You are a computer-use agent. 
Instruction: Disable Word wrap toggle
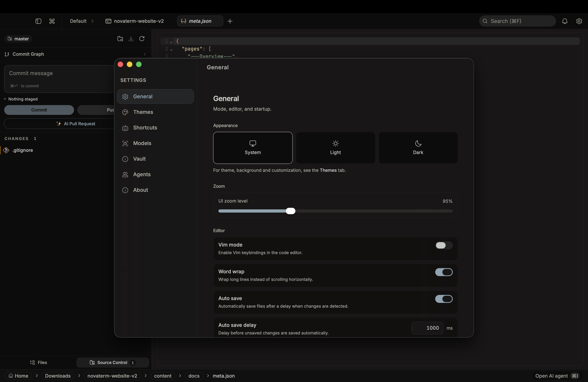tap(444, 272)
